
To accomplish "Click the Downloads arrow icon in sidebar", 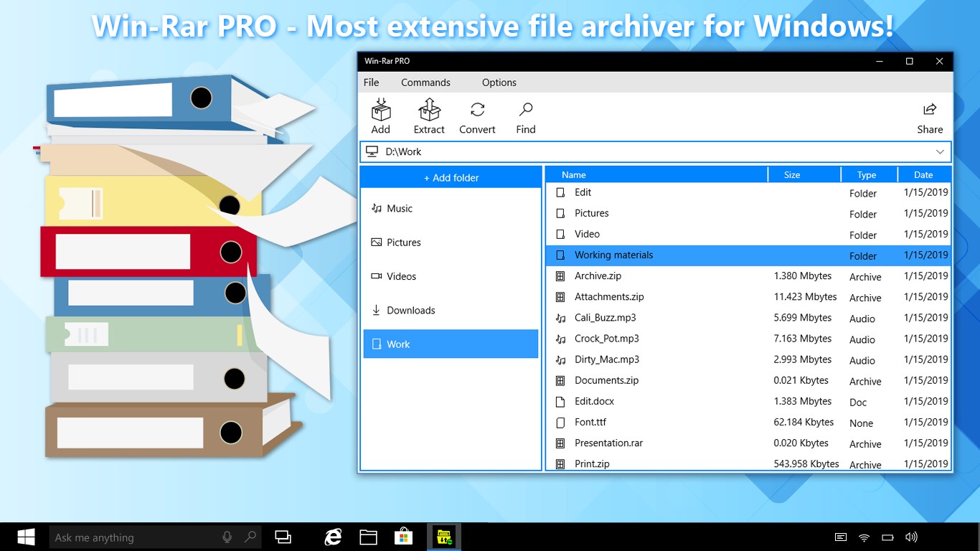I will click(x=376, y=310).
